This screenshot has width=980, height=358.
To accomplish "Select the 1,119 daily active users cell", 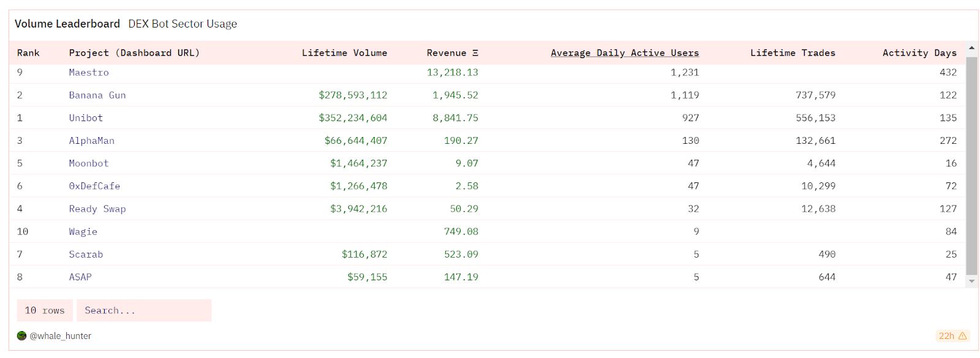I will [685, 95].
